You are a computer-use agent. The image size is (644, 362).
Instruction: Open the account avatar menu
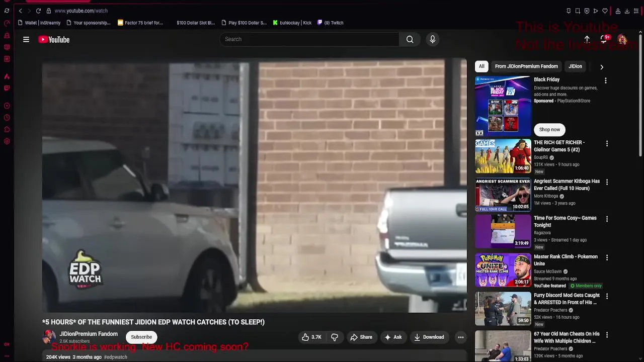tap(622, 39)
